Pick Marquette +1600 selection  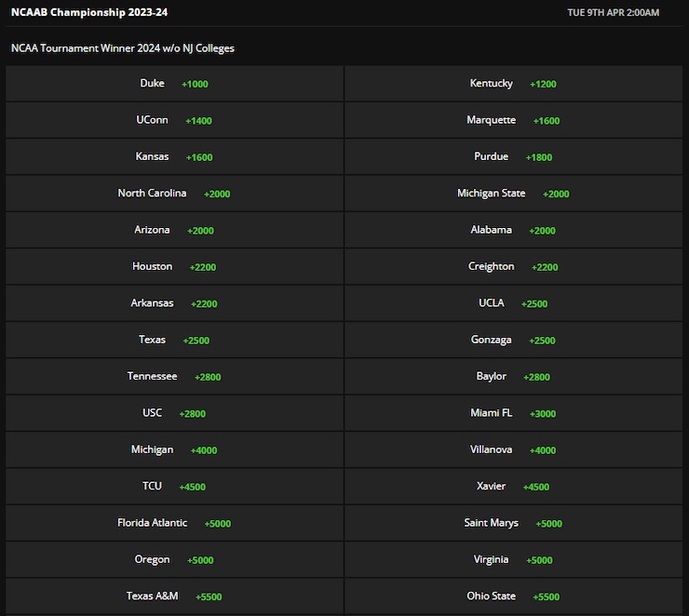pos(513,120)
